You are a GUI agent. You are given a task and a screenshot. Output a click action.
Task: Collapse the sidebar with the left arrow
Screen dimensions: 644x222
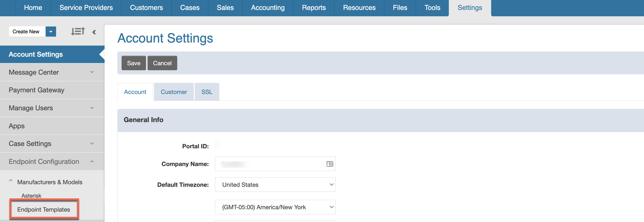click(x=94, y=32)
